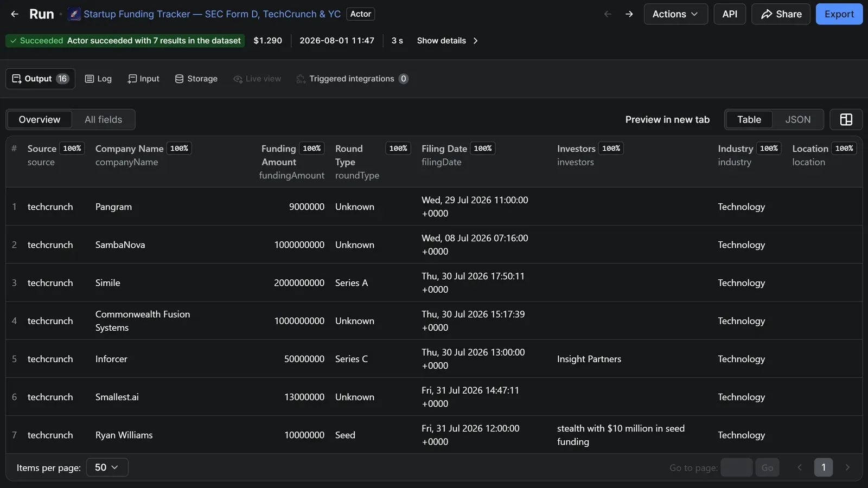Screen dimensions: 868x488
Task: Click the Source column header
Action: pos(42,149)
